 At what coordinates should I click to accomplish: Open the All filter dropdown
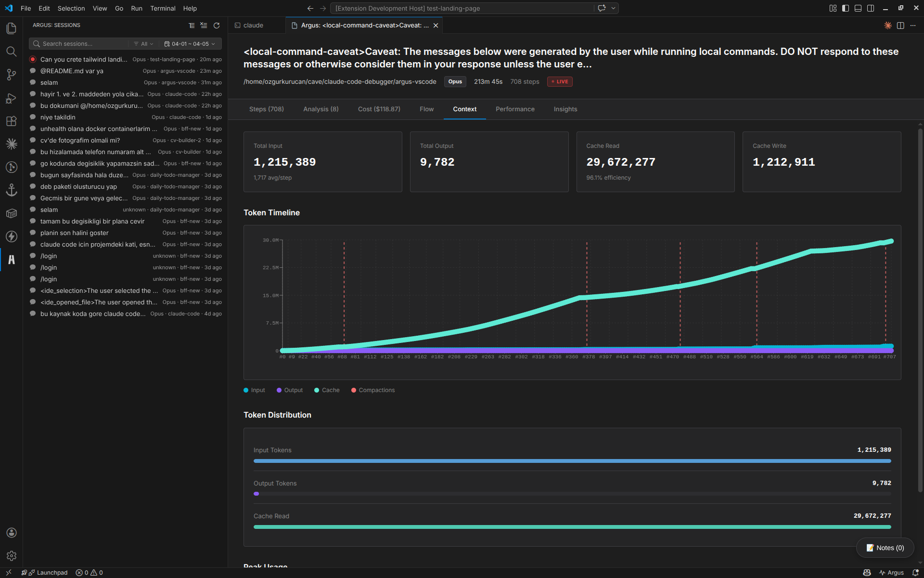pyautogui.click(x=143, y=44)
